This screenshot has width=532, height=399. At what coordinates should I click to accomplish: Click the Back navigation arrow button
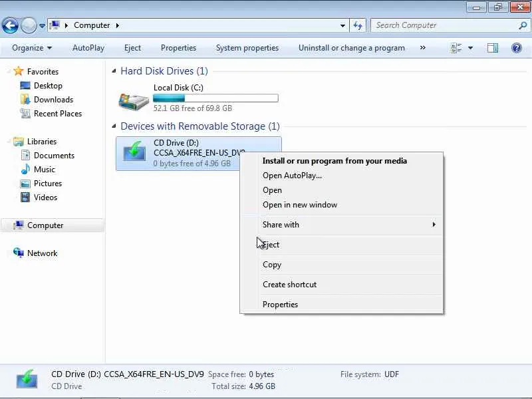point(10,25)
